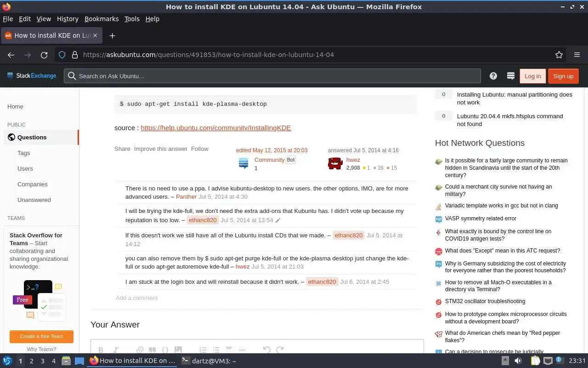Click the Sign up button
The width and height of the screenshot is (588, 368).
tap(563, 76)
